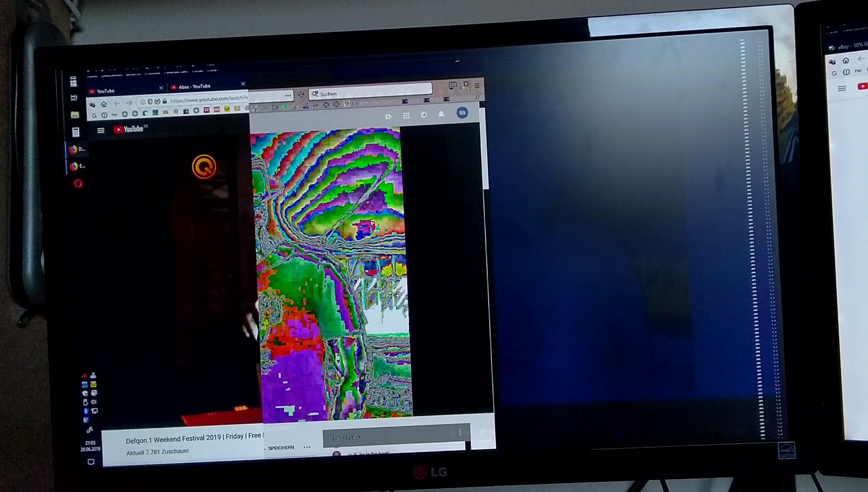Toggle Bluetooth tray icon

[x=85, y=411]
